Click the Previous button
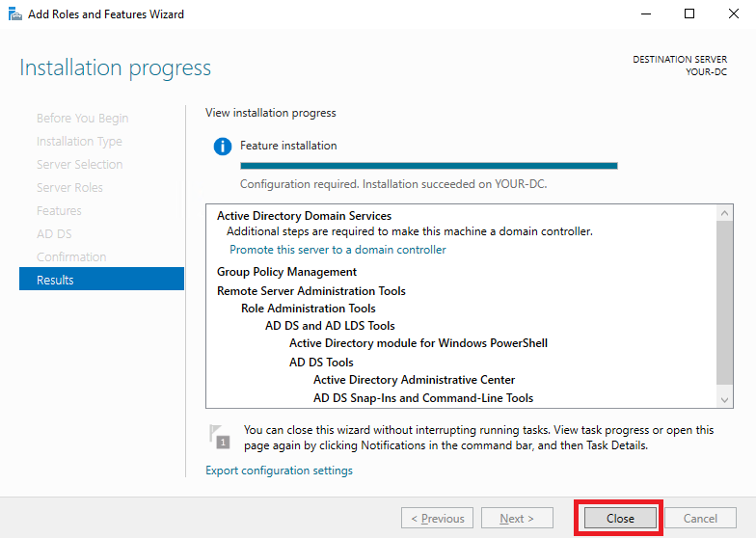The height and width of the screenshot is (538, 756). point(438,519)
